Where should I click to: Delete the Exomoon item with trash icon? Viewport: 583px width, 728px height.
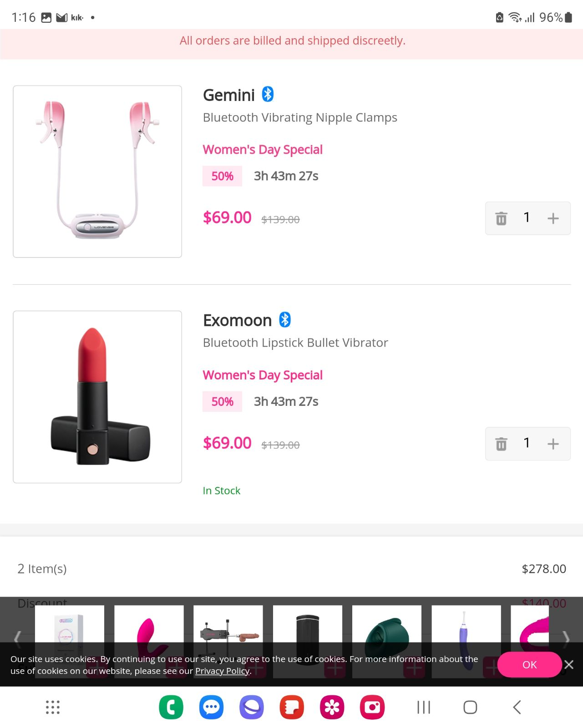(x=501, y=444)
